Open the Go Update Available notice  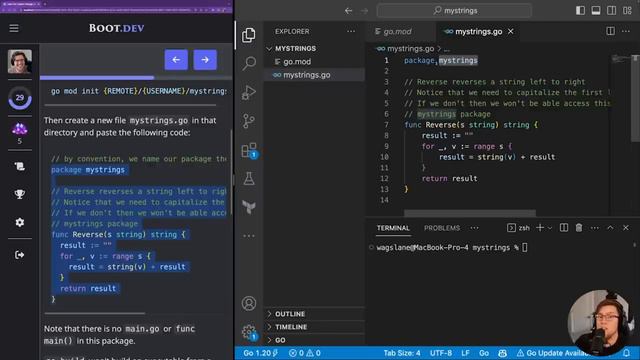[x=553, y=353]
